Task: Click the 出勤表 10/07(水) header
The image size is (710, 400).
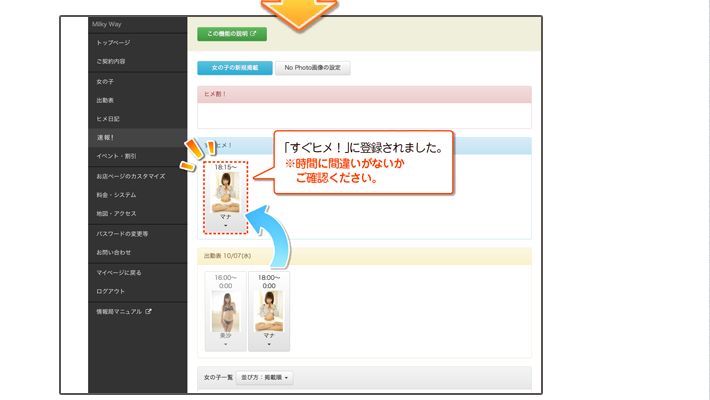Action: pos(364,256)
